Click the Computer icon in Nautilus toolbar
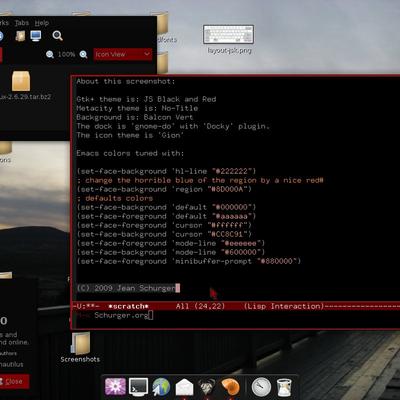Viewport: 400px width, 400px height. point(36,36)
